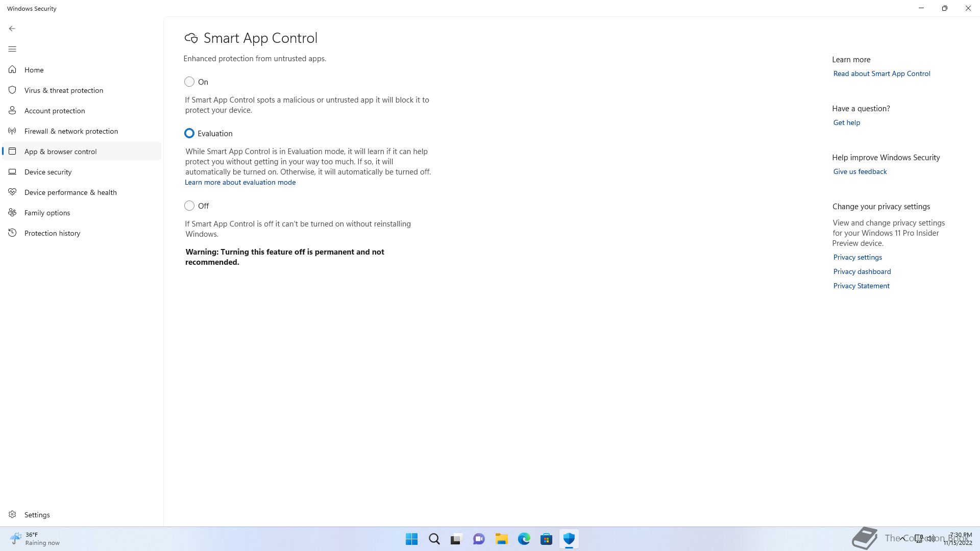Minimize the Windows Security window
Screen dimensions: 980x551
pyautogui.click(x=921, y=8)
